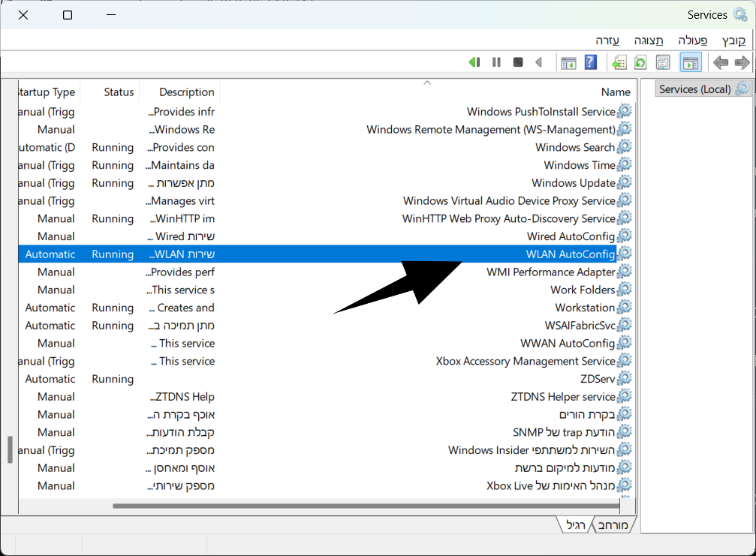This screenshot has height=556, width=756.
Task: Sort by the Startup Type column header
Action: coord(47,92)
